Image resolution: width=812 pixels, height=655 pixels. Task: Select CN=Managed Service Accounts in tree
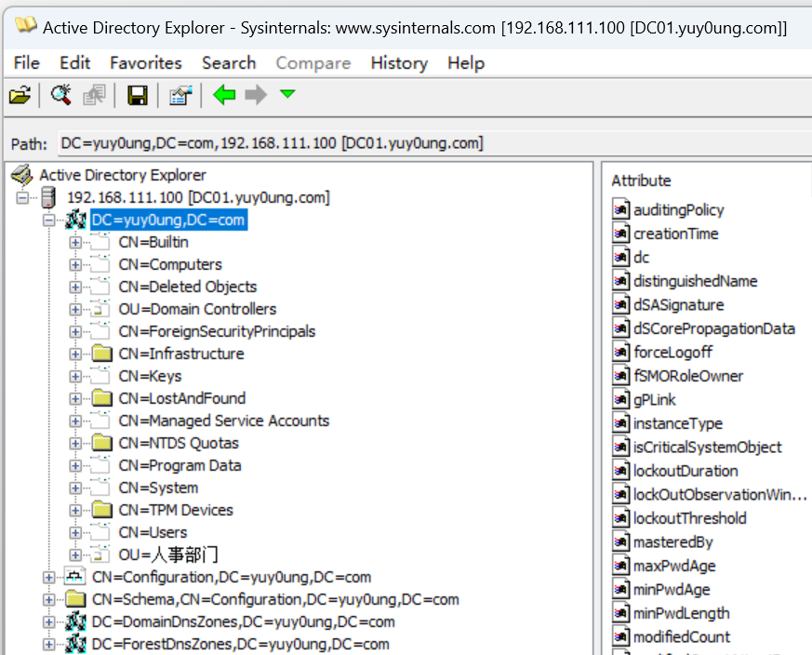pyautogui.click(x=223, y=421)
